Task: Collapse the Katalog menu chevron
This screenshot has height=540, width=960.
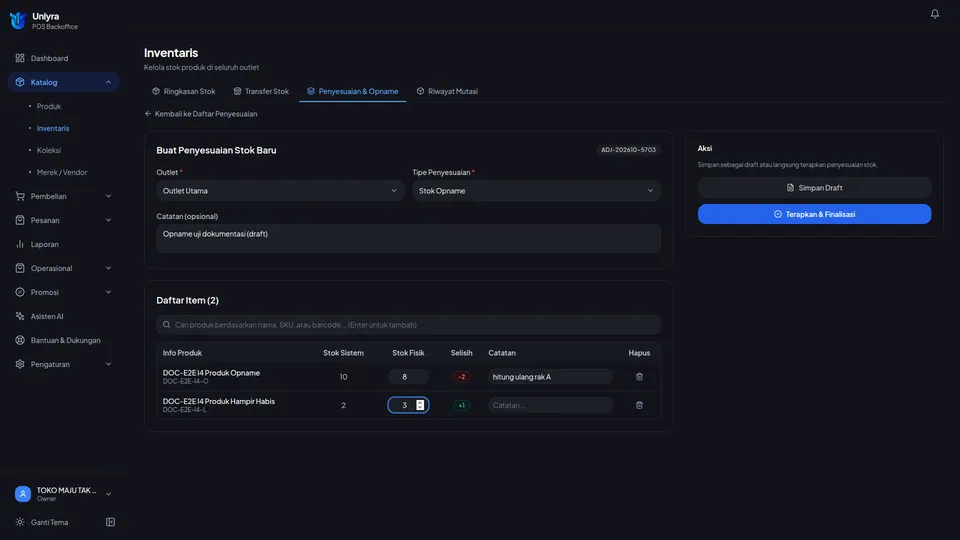Action: [108, 82]
